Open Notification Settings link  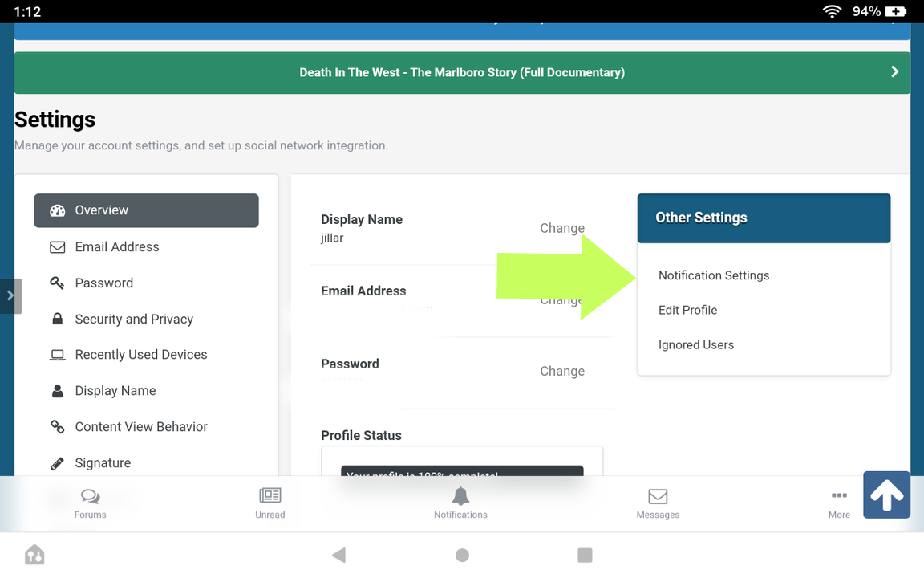coord(713,275)
